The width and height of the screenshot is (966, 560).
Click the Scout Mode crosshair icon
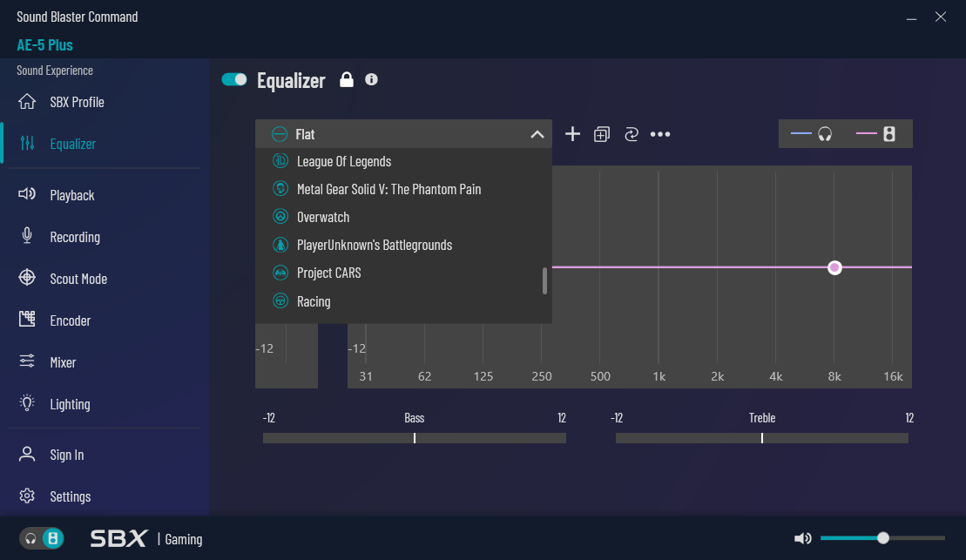tap(27, 277)
